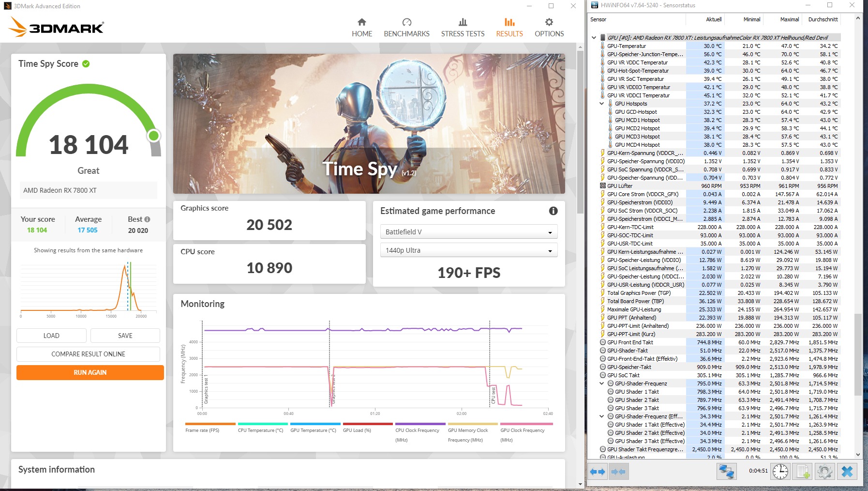The width and height of the screenshot is (868, 491).
Task: Switch to the STRESS TESTS tab
Action: click(463, 28)
